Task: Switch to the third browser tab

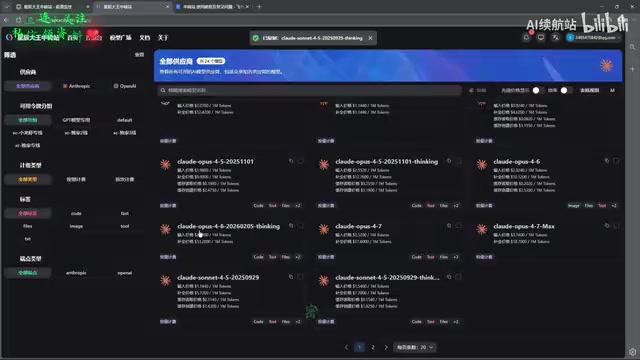Action: (212, 7)
